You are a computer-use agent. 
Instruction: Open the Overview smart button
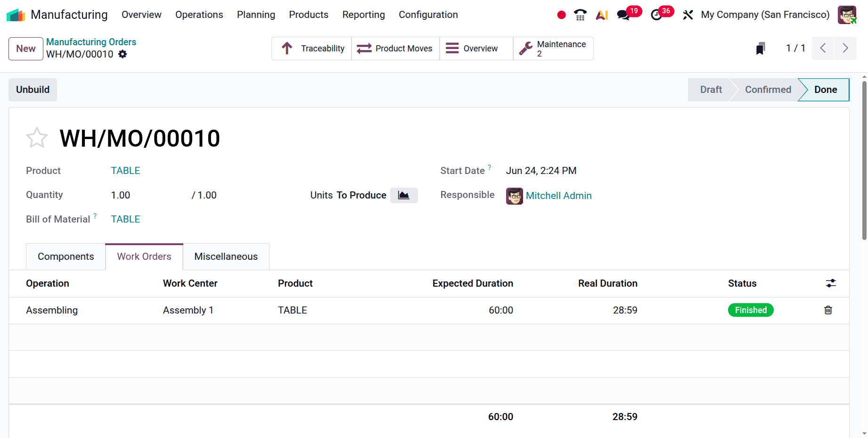(476, 49)
